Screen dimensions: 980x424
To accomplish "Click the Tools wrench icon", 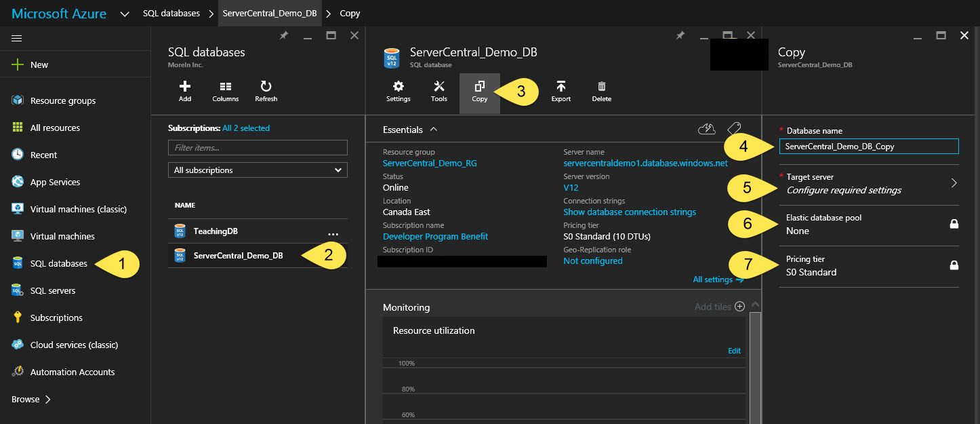I will point(438,92).
